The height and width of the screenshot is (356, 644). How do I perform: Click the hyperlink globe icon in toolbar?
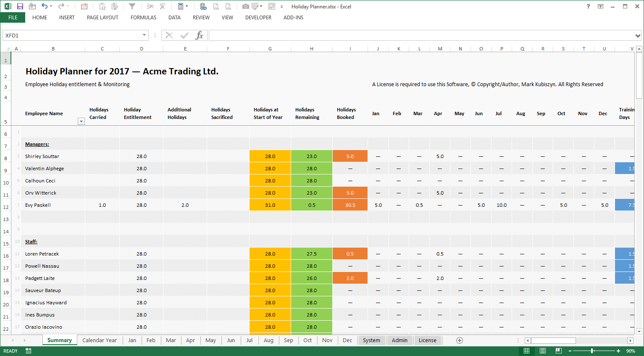(x=203, y=6)
